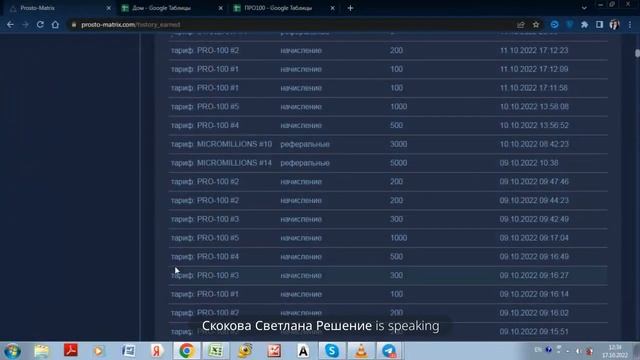Launch Adobe Reader from the taskbar

point(71,351)
